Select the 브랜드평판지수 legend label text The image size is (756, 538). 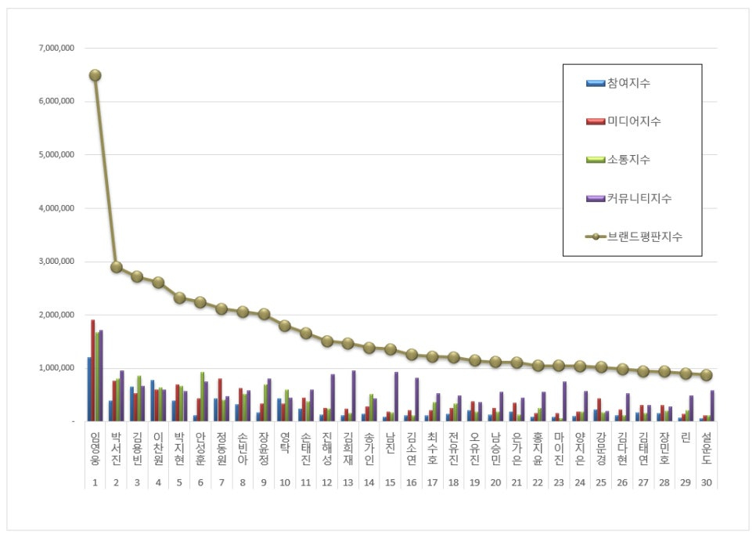(645, 237)
